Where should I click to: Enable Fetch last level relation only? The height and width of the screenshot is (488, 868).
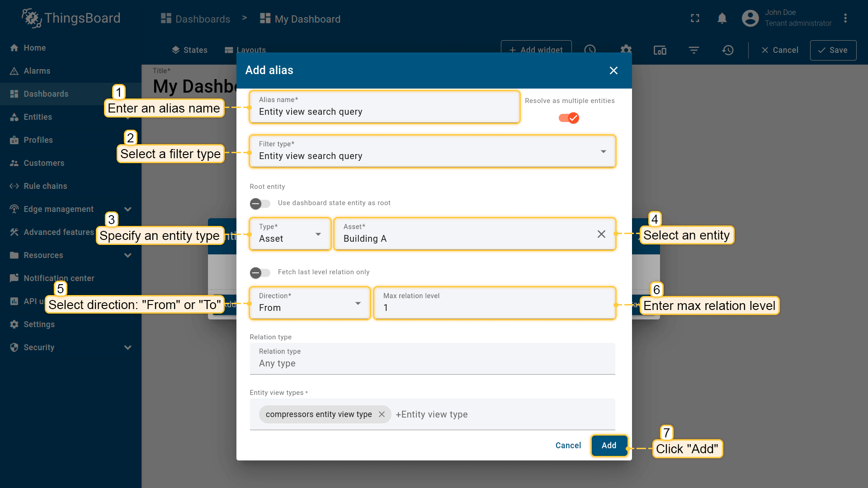point(260,273)
